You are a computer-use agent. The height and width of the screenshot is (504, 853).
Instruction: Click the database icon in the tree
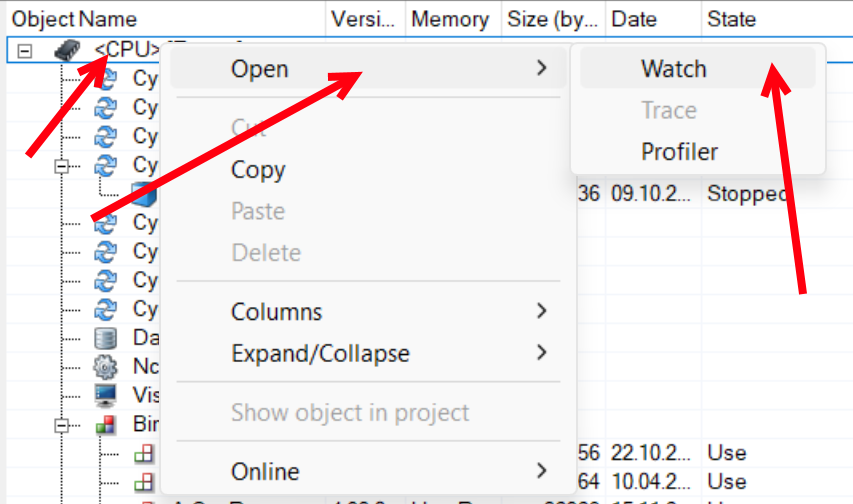pyautogui.click(x=105, y=338)
